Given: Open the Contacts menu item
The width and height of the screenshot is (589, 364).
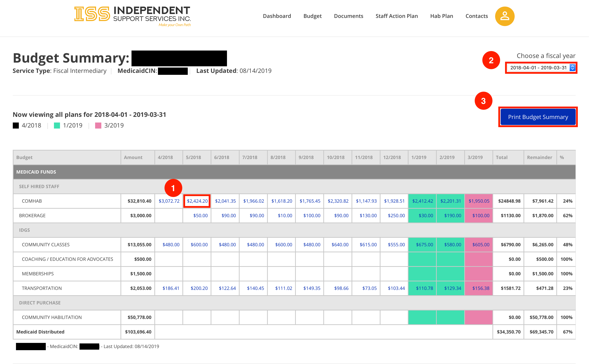Looking at the screenshot, I should click(476, 16).
